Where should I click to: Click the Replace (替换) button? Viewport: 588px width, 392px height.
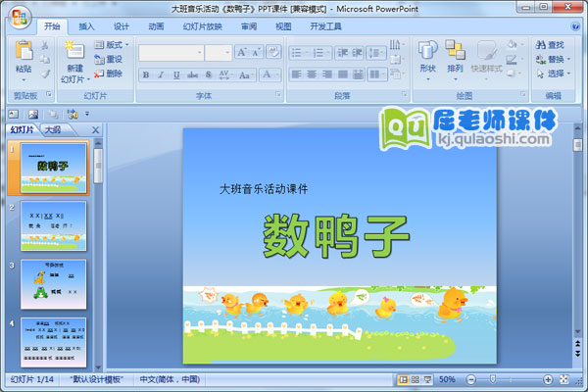553,59
